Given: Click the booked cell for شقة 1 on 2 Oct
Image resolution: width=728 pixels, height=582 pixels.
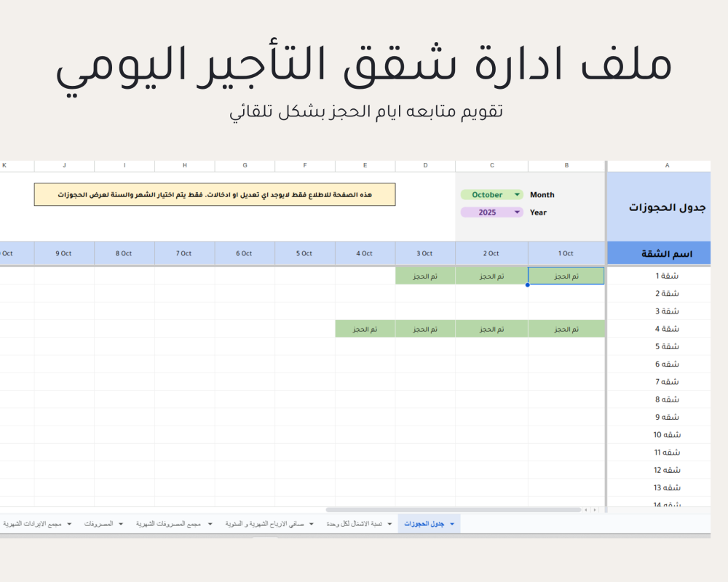Looking at the screenshot, I should click(x=491, y=276).
